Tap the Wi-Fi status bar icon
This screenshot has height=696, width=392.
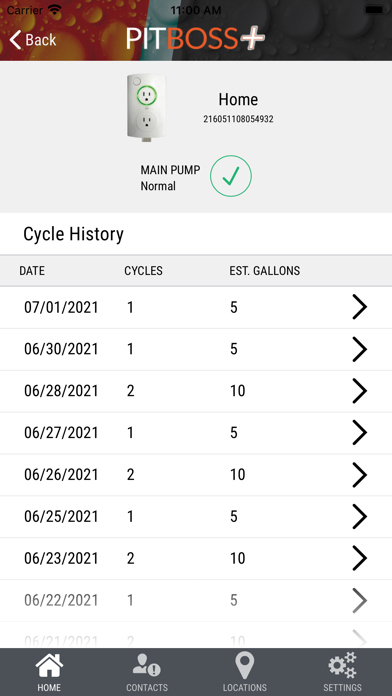pyautogui.click(x=55, y=10)
